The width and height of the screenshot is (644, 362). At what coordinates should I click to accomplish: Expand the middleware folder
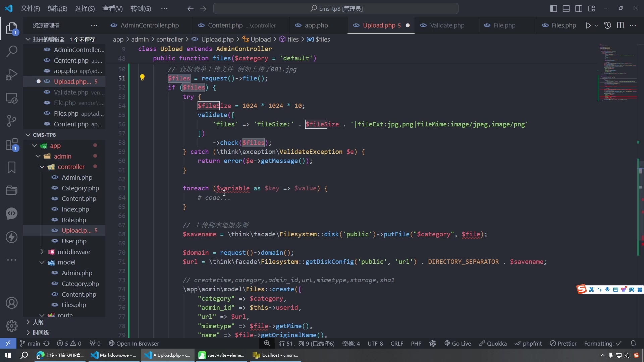(x=42, y=252)
